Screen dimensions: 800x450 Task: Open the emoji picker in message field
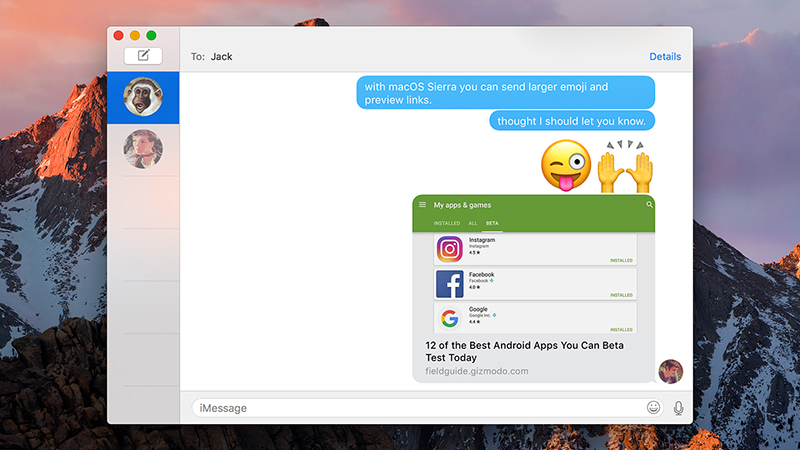(653, 407)
